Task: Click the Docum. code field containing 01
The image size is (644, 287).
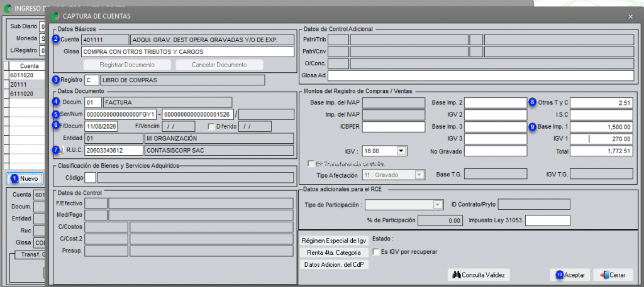Action: click(93, 102)
